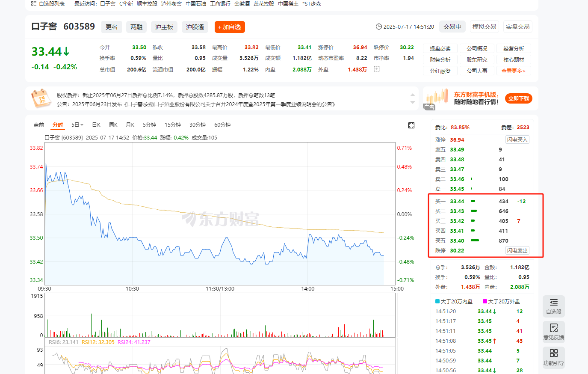Select the 15分钟 chart tab

click(173, 125)
